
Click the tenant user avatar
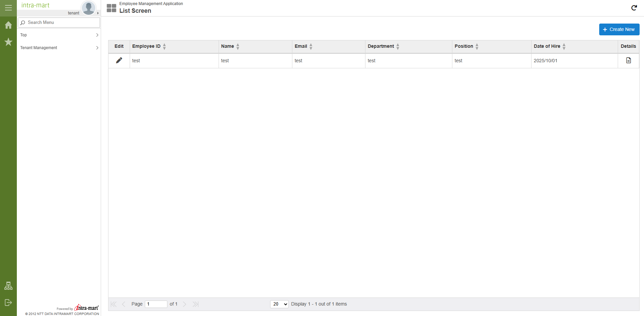point(89,8)
